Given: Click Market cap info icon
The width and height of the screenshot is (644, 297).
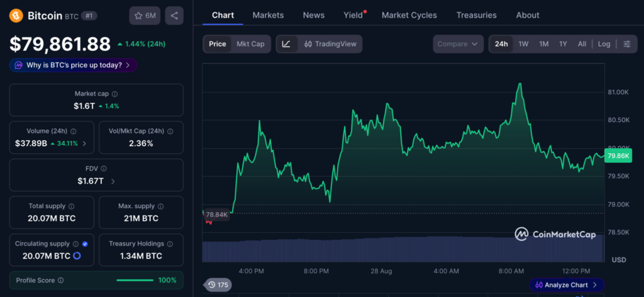Looking at the screenshot, I should tap(115, 94).
